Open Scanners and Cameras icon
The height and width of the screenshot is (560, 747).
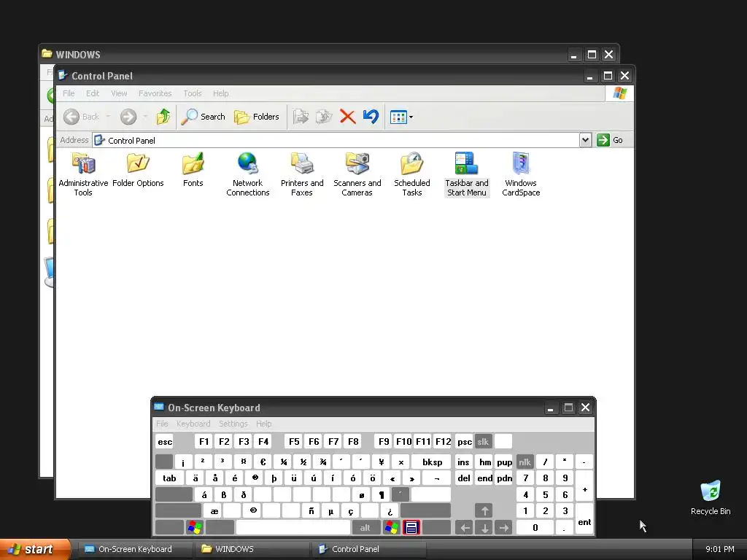357,174
